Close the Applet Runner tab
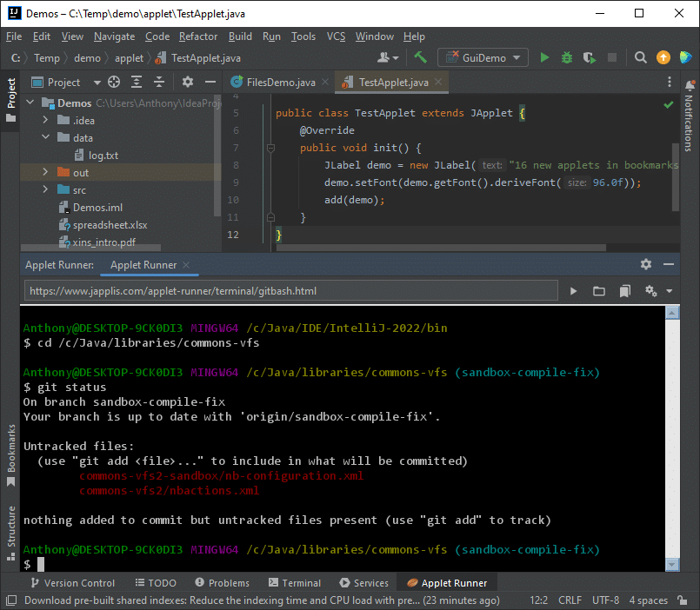700x610 pixels. point(186,265)
